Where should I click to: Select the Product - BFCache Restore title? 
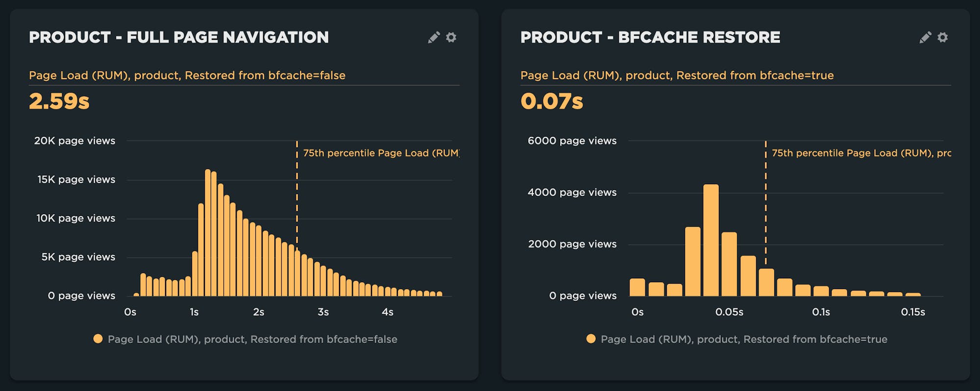(x=650, y=37)
